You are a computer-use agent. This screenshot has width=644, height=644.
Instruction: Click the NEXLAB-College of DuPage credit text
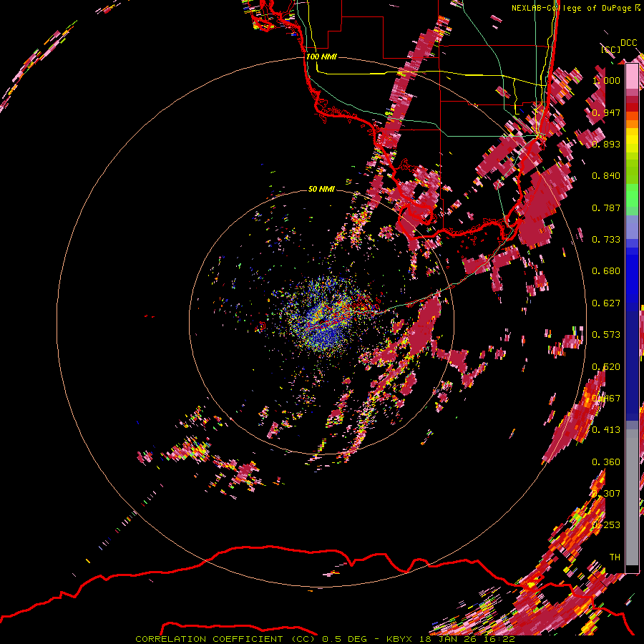tap(572, 8)
